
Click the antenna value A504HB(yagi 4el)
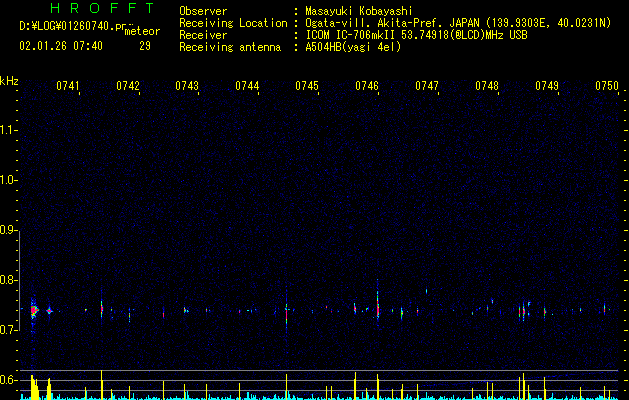tap(353, 47)
